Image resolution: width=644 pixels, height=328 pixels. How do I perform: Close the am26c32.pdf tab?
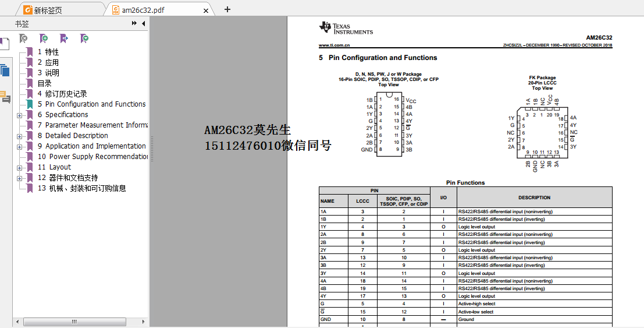(206, 10)
